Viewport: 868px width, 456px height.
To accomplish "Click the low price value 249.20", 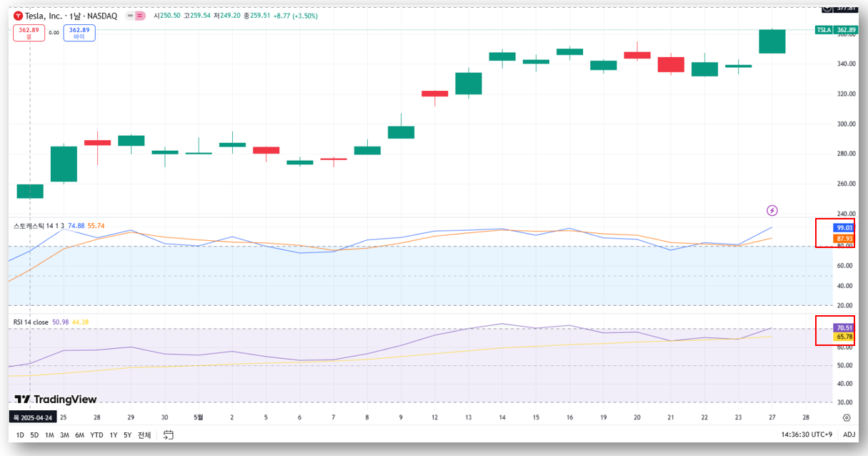I will coord(230,16).
